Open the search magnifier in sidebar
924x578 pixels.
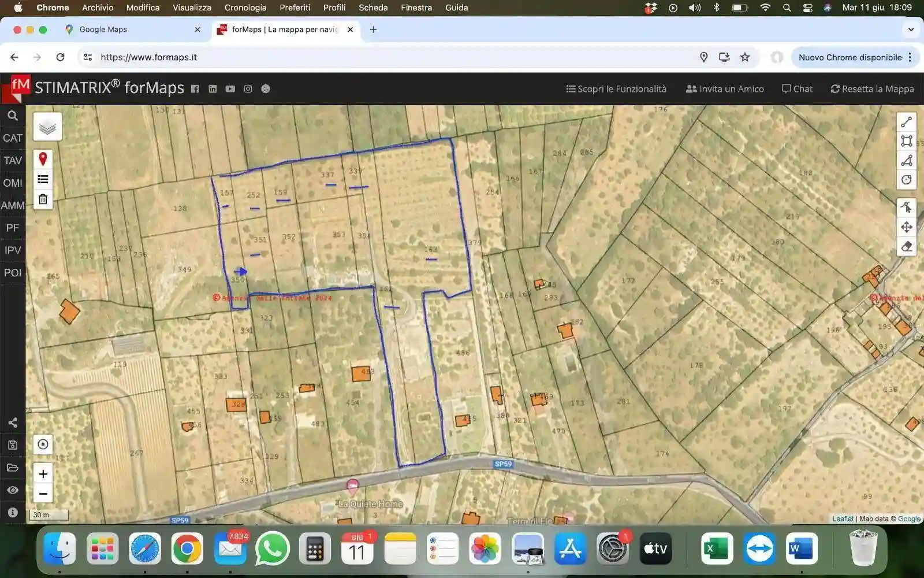[13, 116]
